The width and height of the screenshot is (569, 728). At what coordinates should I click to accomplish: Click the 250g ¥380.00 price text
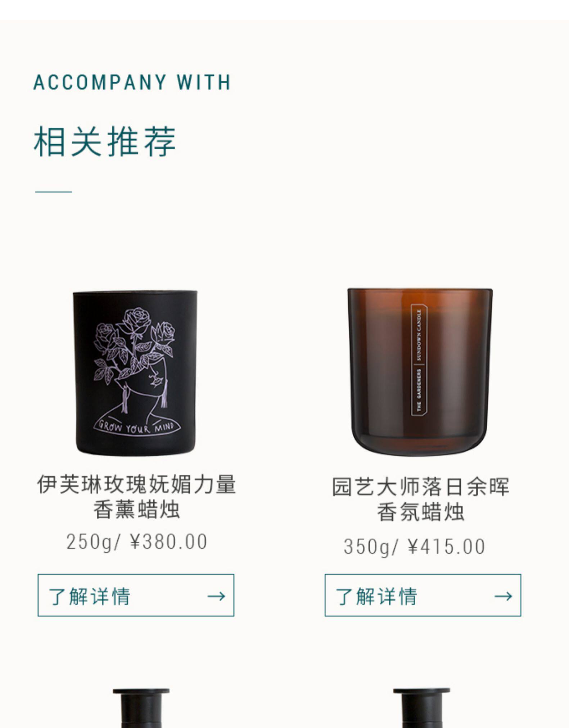[x=137, y=542]
